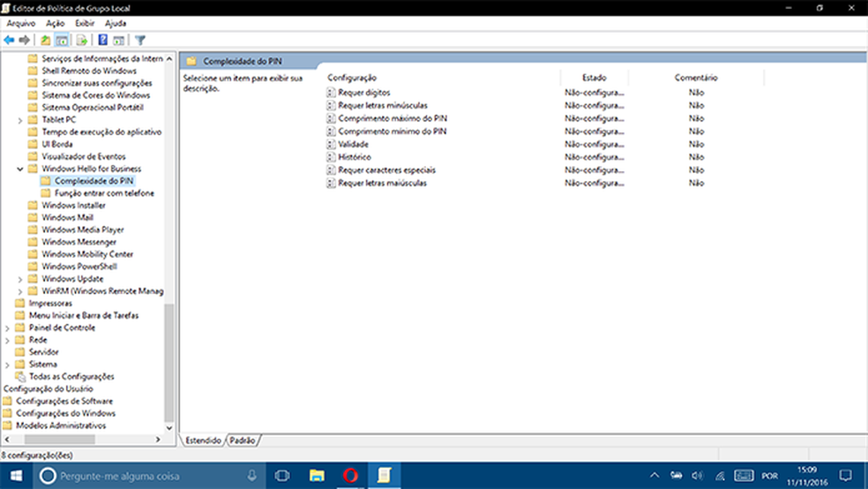The image size is (868, 489).
Task: Open Task View on the taskbar
Action: tap(282, 476)
